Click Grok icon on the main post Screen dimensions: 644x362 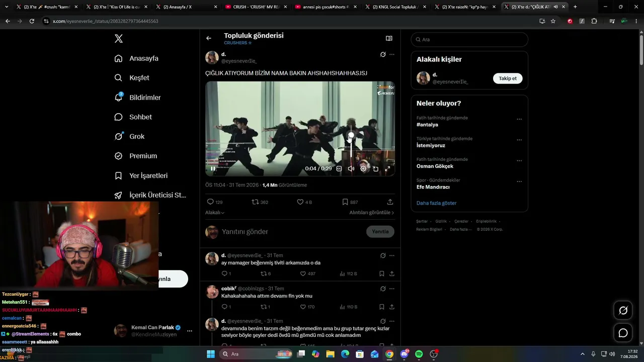(x=383, y=54)
